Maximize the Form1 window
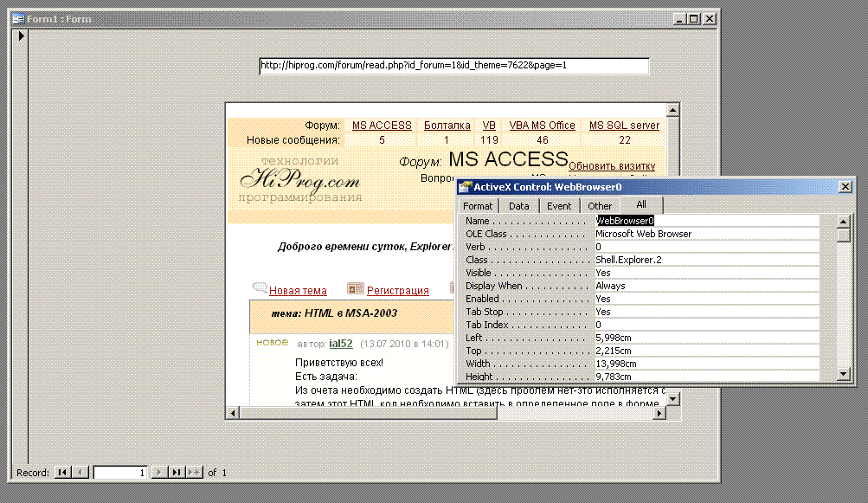Screen dimensions: 868x503 [694, 19]
